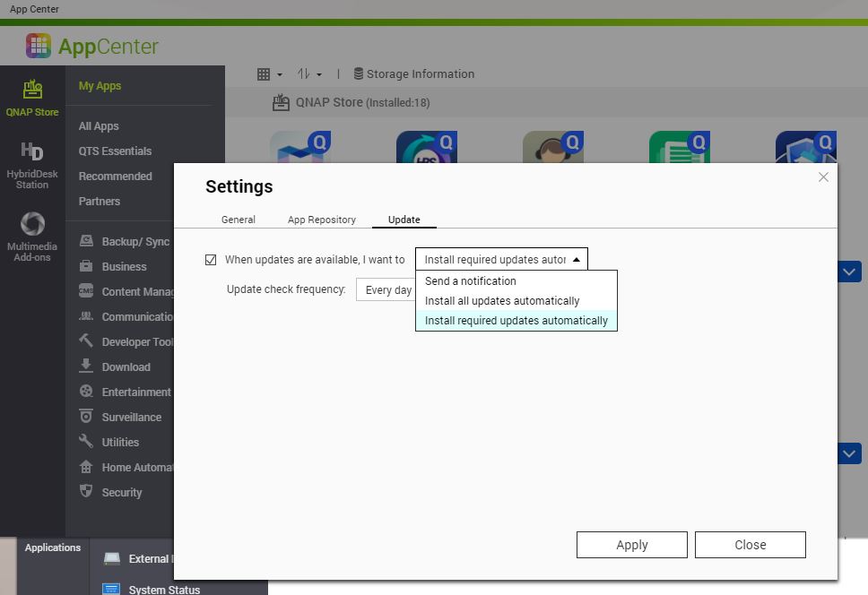Click the Surveillance camera category icon
Screen dimensions: 868x595
(86, 416)
